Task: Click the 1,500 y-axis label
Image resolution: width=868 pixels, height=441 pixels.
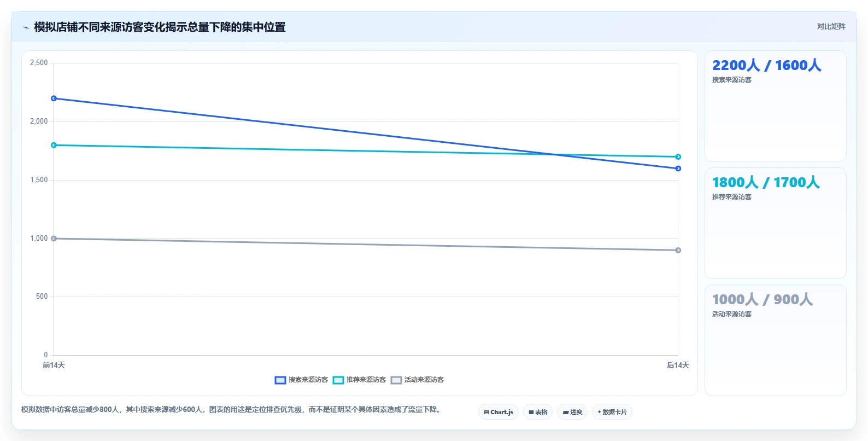Action: (39, 180)
